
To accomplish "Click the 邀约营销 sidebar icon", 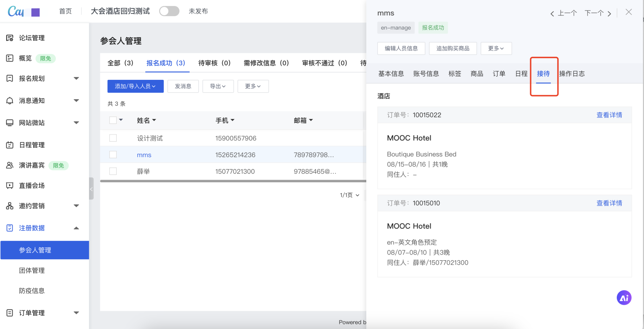I will point(10,206).
